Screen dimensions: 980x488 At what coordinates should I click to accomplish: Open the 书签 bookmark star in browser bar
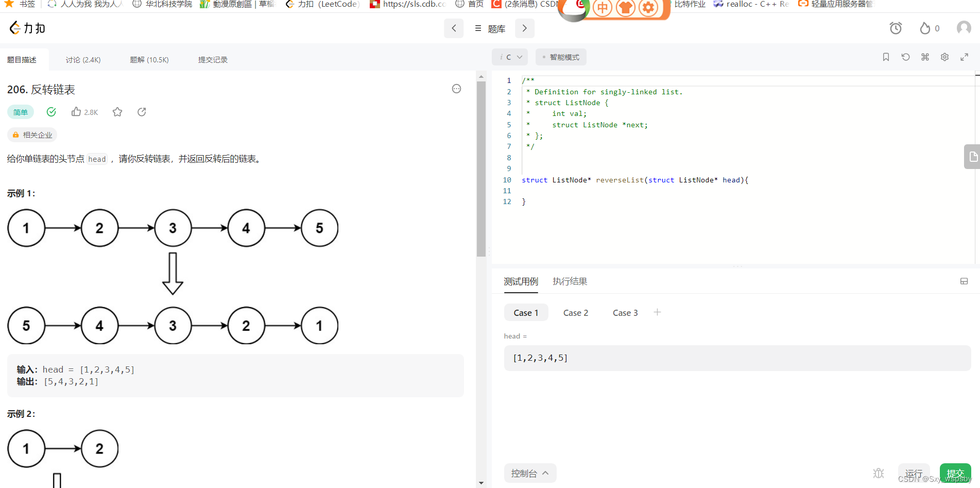(x=20, y=4)
